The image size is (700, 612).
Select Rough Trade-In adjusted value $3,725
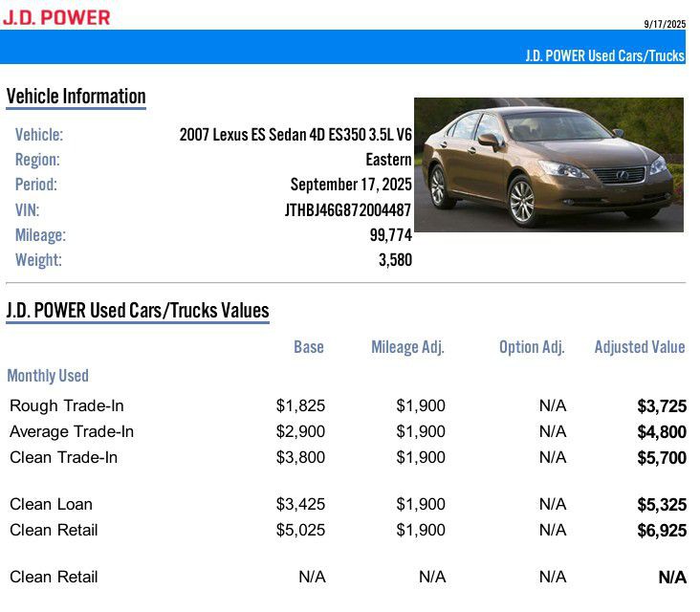click(x=662, y=406)
